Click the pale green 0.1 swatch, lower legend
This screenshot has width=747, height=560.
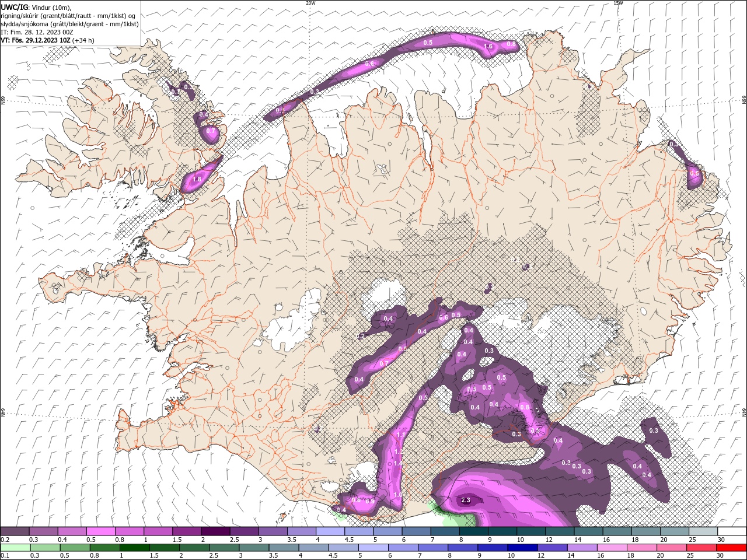pos(15,547)
